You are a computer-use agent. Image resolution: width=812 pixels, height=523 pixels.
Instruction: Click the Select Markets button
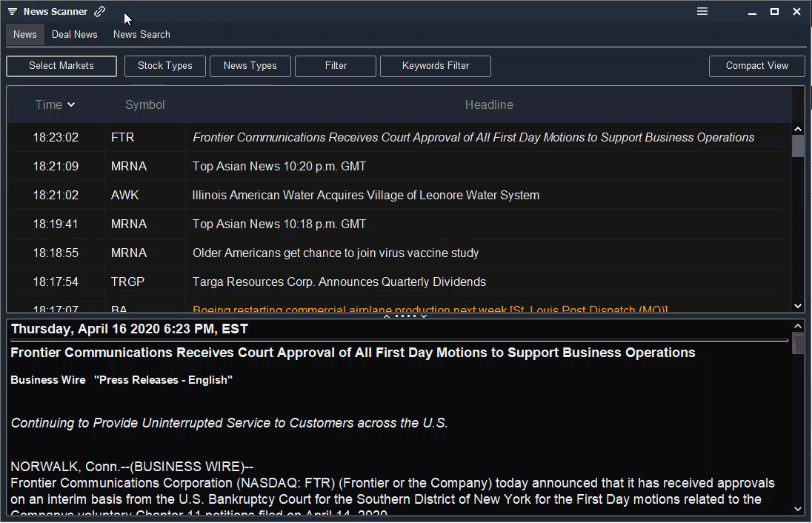(x=61, y=66)
